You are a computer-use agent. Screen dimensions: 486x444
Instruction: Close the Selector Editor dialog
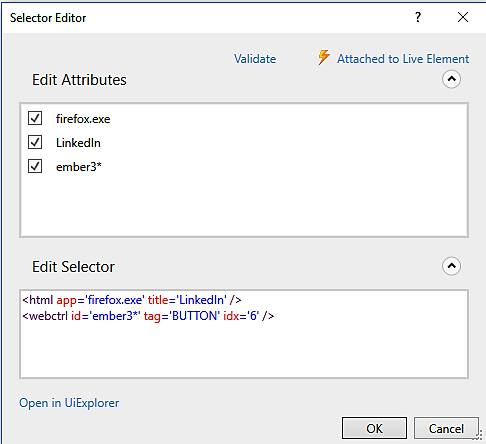coord(463,17)
